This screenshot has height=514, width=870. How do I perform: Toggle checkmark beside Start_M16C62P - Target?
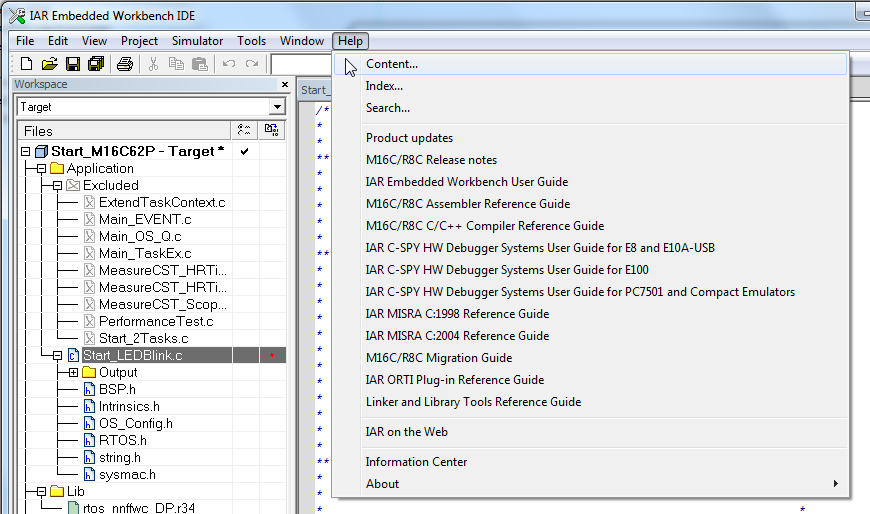tap(245, 152)
